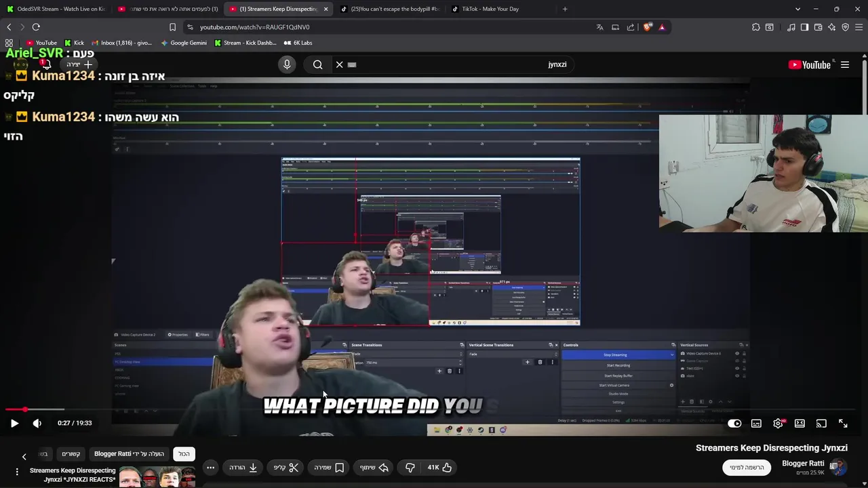The width and height of the screenshot is (868, 488).
Task: Translate the page via the translate icon
Action: 599,27
